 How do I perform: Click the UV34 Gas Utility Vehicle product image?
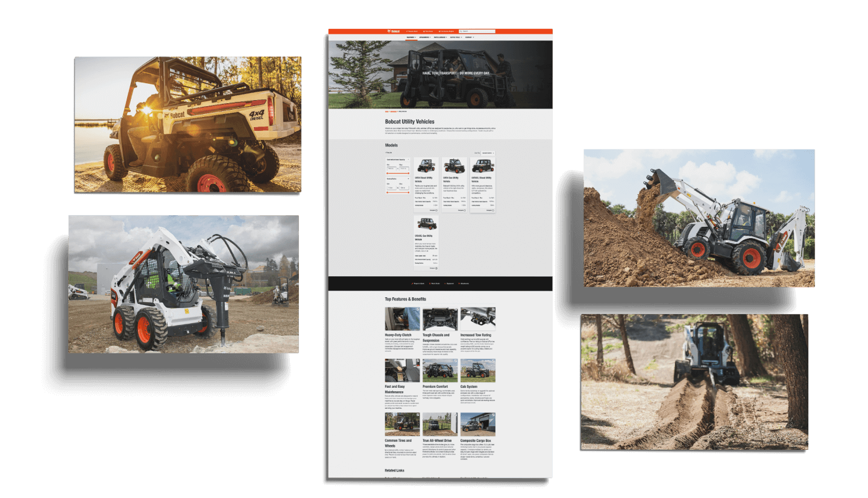coord(454,166)
